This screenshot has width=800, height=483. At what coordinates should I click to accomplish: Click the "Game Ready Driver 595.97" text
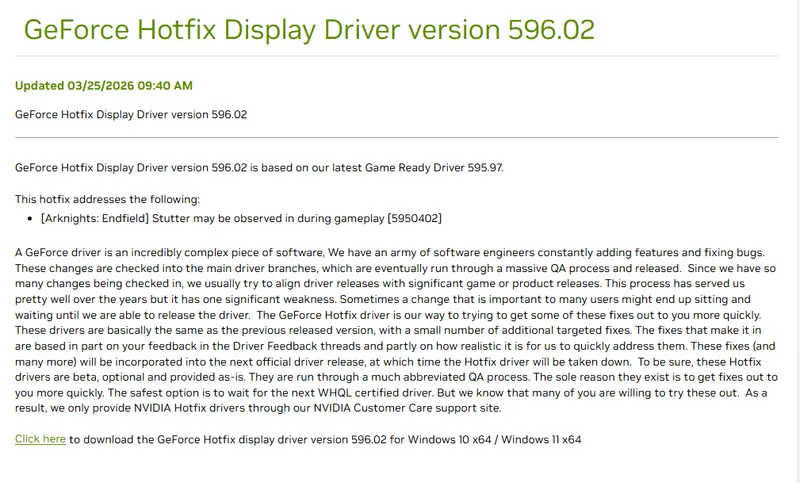[436, 167]
